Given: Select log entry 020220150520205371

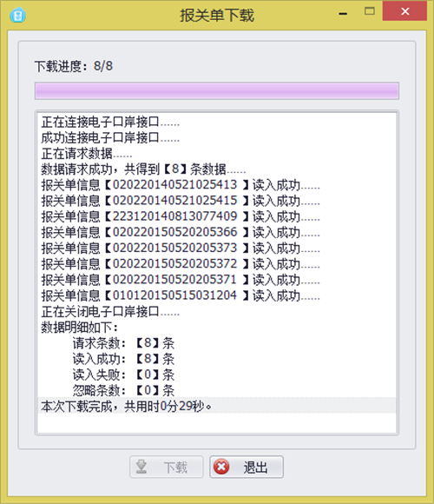Looking at the screenshot, I should pyautogui.click(x=181, y=280).
